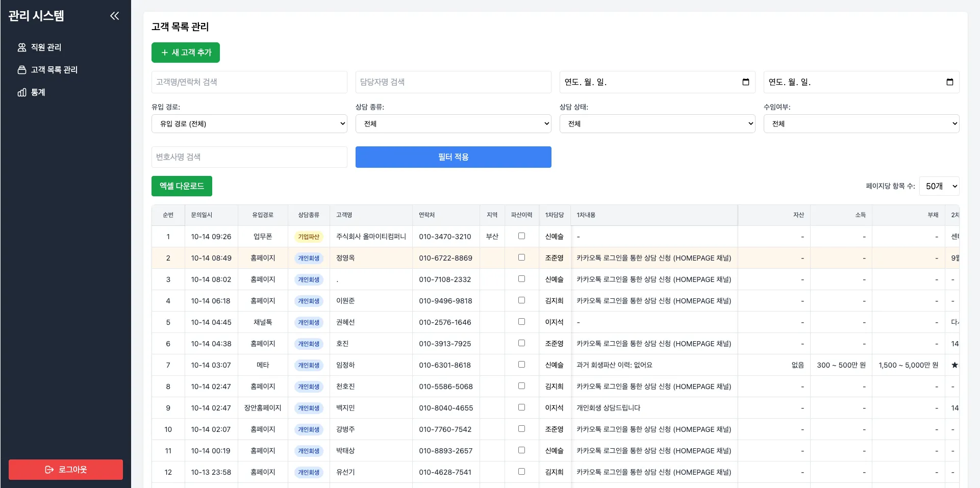This screenshot has height=488, width=980.
Task: Open the 통계 menu item
Action: tap(38, 92)
